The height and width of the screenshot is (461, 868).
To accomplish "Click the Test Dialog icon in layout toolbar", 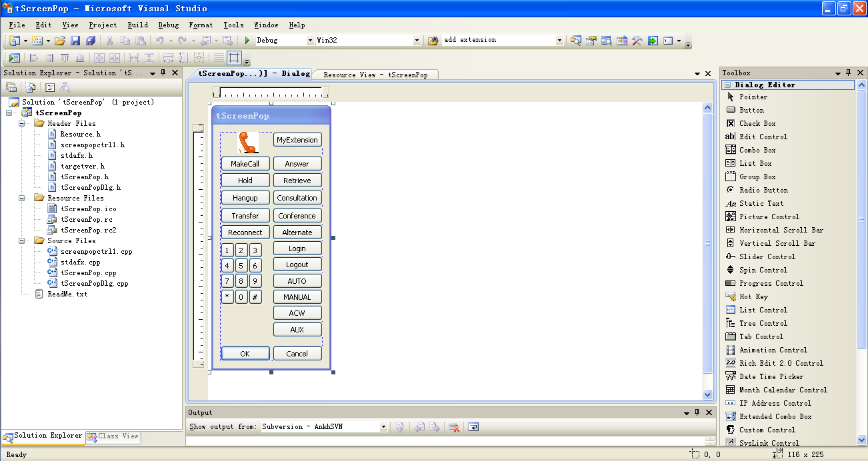I will (14, 58).
